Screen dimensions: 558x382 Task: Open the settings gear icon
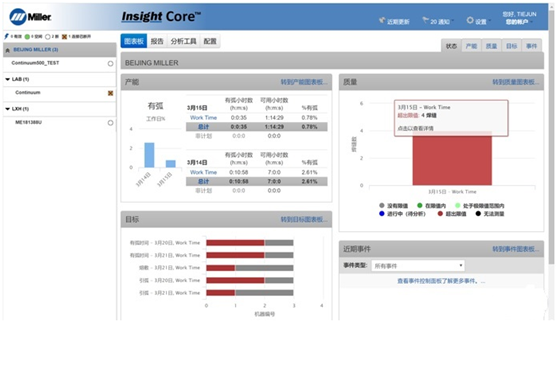point(470,20)
